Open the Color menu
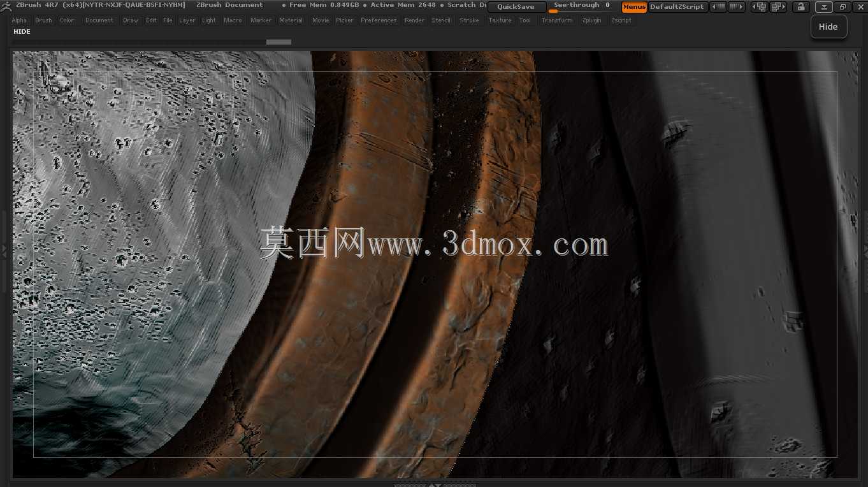This screenshot has width=868, height=487. point(67,20)
